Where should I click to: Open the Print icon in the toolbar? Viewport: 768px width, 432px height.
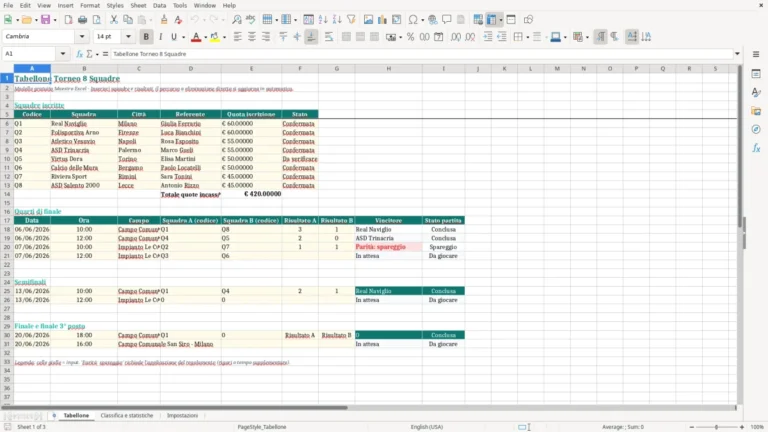82,20
